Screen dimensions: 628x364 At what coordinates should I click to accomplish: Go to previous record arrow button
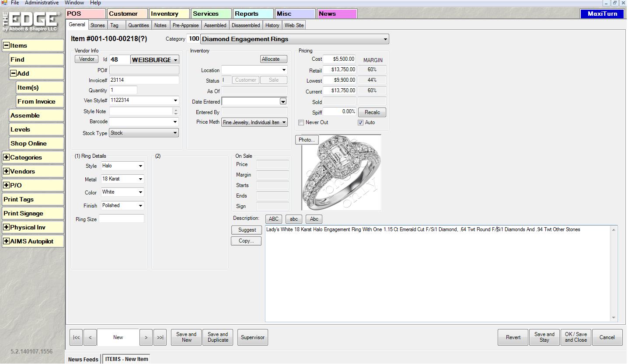[x=90, y=337]
